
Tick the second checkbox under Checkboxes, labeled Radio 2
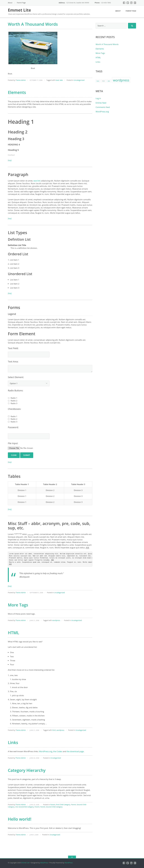pos(9,419)
